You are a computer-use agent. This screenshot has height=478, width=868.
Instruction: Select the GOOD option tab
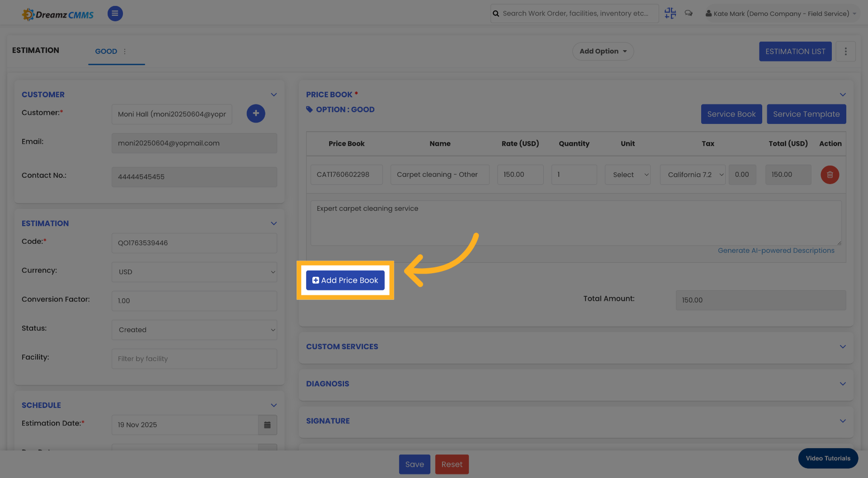(x=106, y=52)
